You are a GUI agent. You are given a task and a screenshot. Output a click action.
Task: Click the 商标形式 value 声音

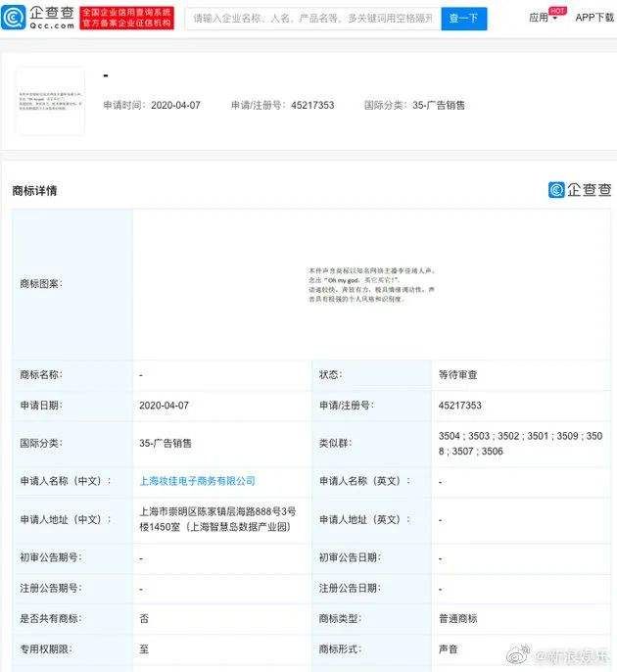coord(449,649)
